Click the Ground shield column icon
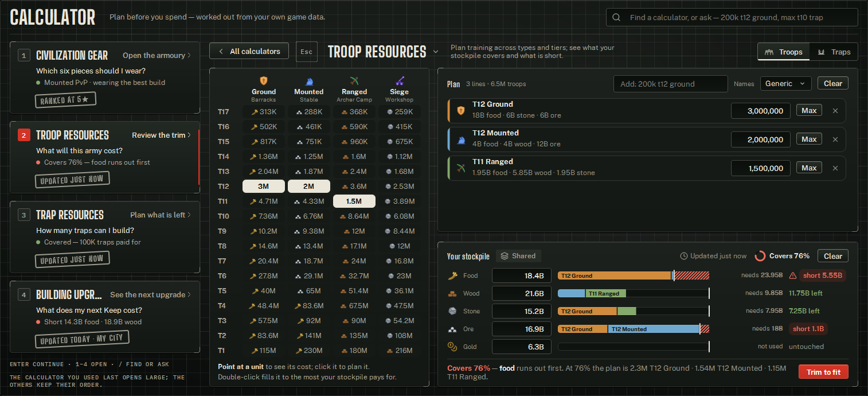 pos(264,81)
